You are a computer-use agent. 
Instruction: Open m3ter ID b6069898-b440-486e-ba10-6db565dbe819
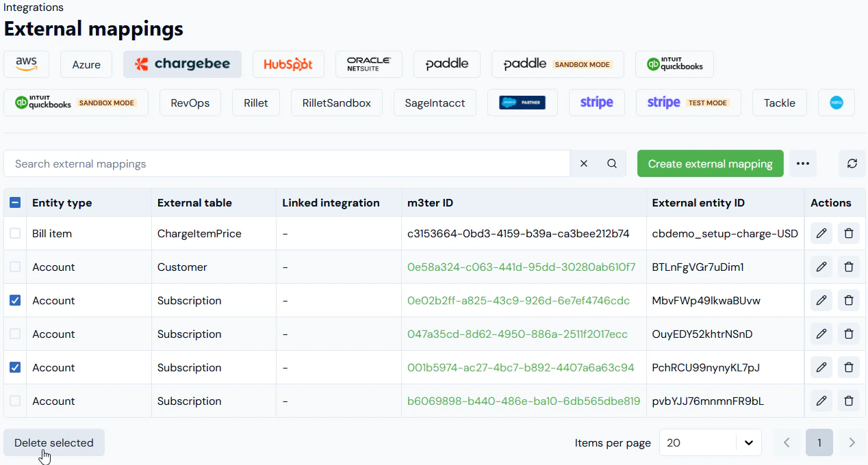[524, 401]
